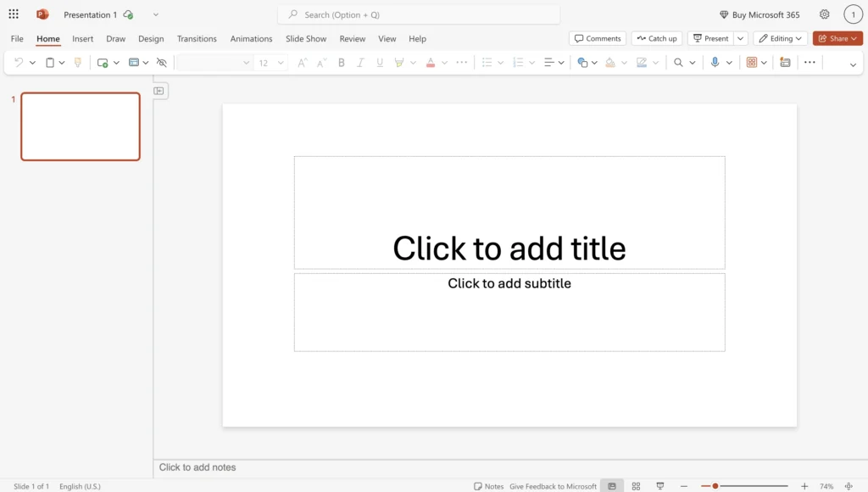
Task: Click the text alignment icon
Action: (x=549, y=63)
